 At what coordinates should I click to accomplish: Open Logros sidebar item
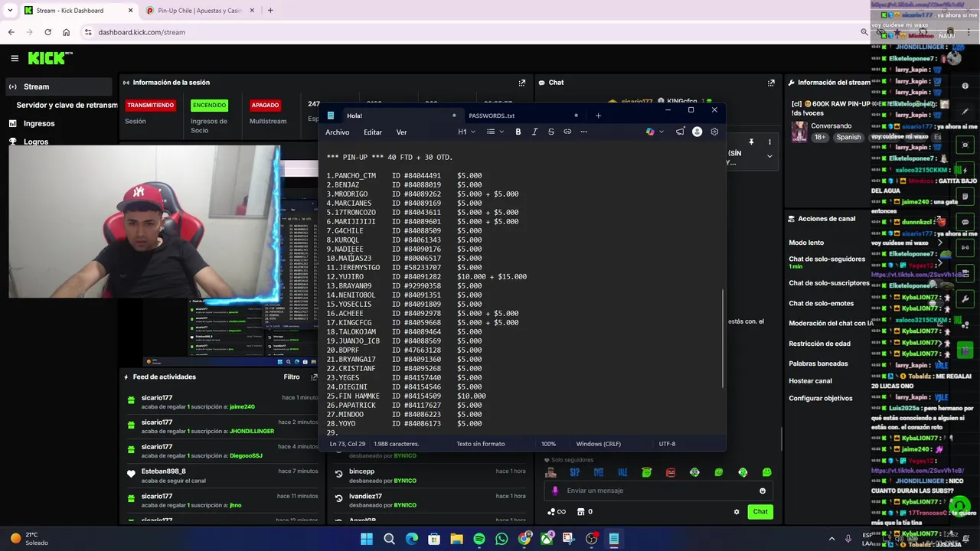coord(35,142)
